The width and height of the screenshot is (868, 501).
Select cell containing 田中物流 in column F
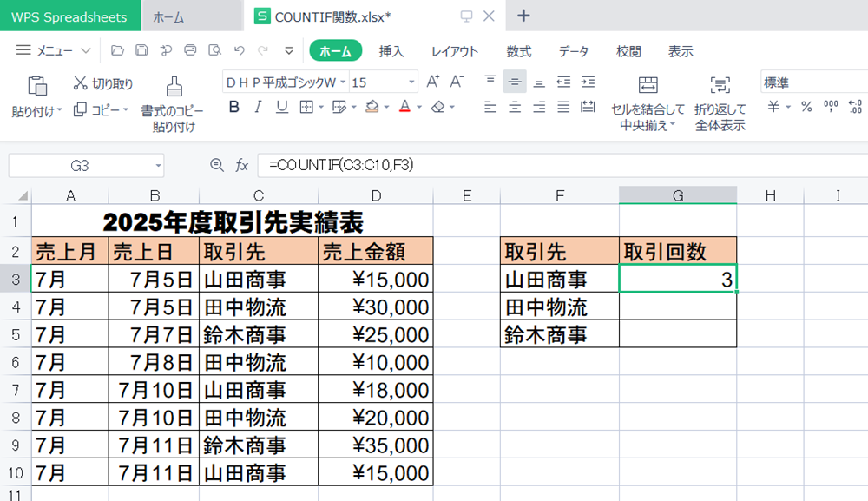tap(560, 307)
